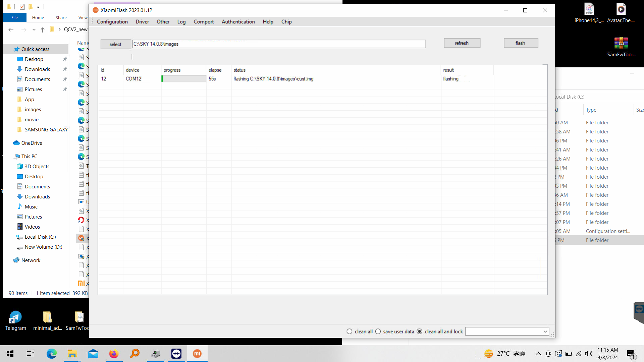Click the image path input field
644x362 pixels.
pos(279,44)
